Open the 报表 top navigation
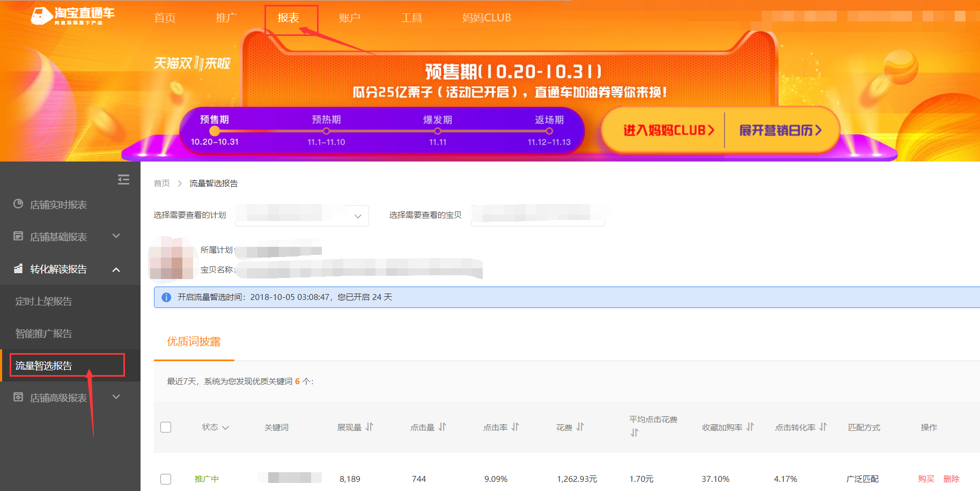980x491 pixels. [288, 18]
